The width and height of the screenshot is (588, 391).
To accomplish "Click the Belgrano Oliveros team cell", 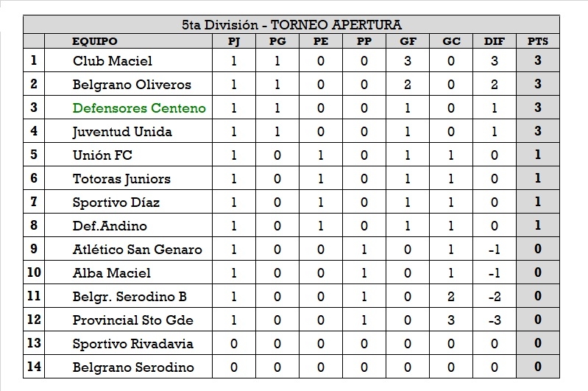I will 132,85.
